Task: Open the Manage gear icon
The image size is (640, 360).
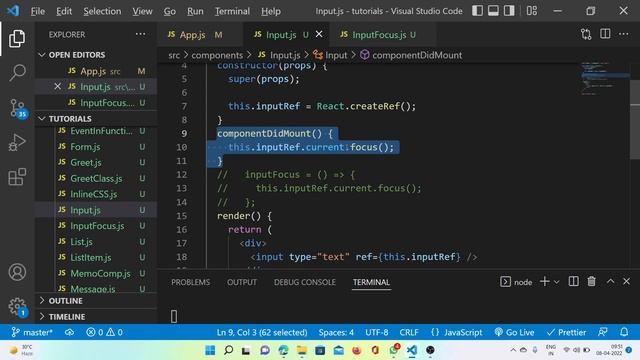Action: 17,306
